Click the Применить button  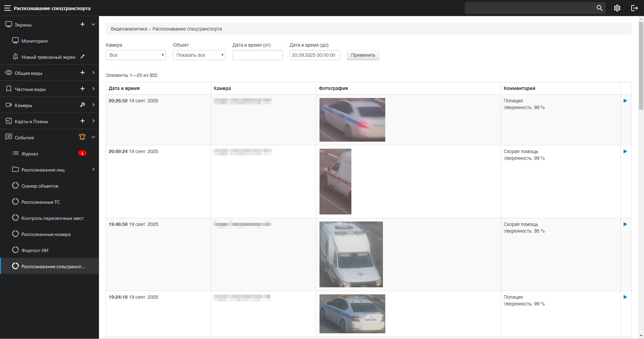363,55
